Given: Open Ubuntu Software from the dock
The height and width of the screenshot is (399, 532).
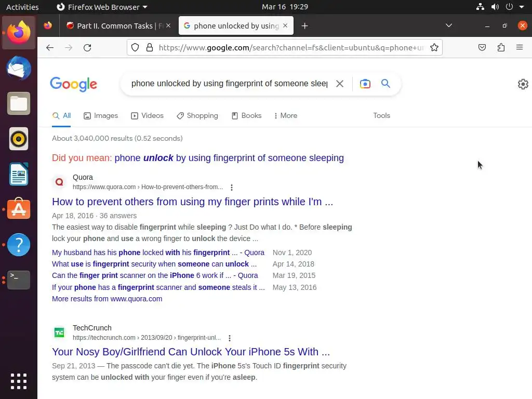Looking at the screenshot, I should [19, 209].
